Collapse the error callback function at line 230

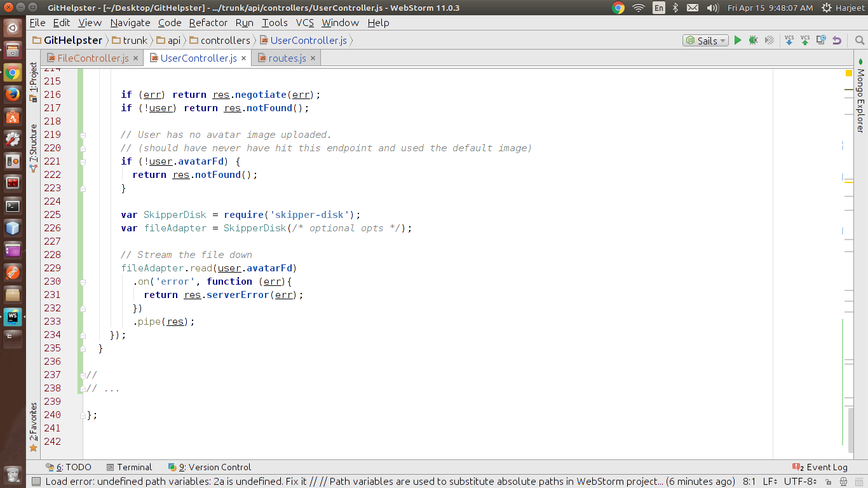[x=83, y=281]
